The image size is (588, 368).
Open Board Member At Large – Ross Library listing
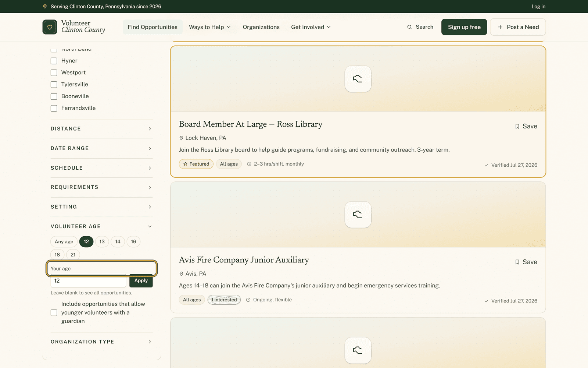251,124
